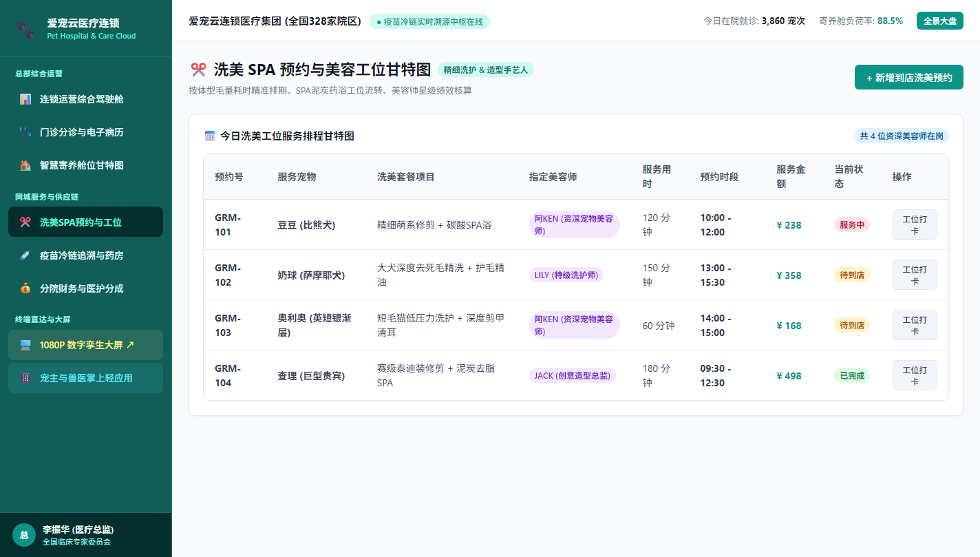The width and height of the screenshot is (980, 557).
Task: Click the chart icon beside 连锁运营综合驾驶舱
Action: coord(25,99)
